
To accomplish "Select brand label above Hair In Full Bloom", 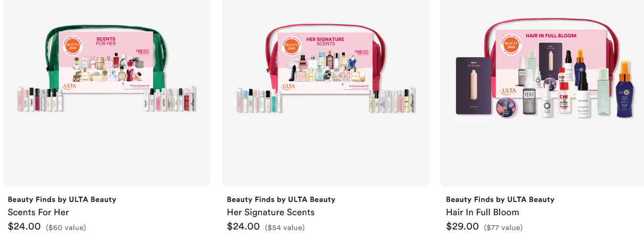I will click(x=500, y=199).
